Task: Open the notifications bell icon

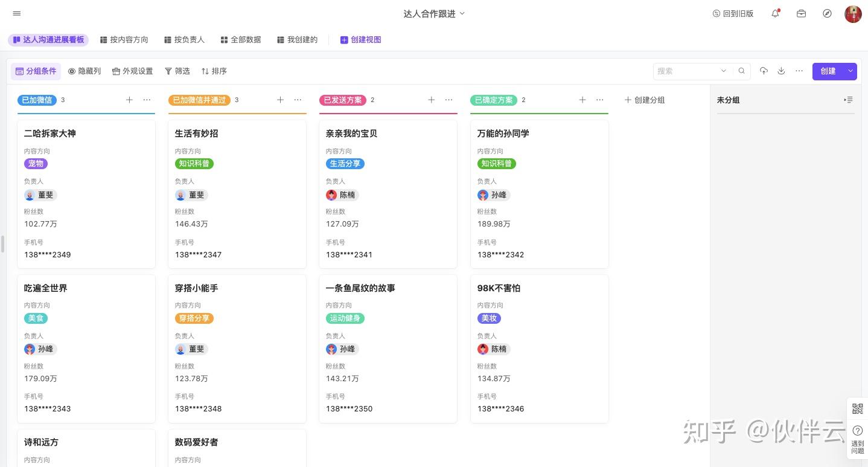Action: [774, 13]
